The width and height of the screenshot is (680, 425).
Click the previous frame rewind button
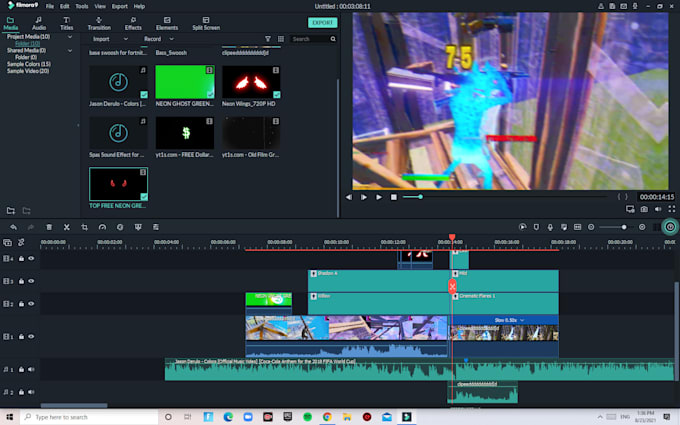coord(349,197)
